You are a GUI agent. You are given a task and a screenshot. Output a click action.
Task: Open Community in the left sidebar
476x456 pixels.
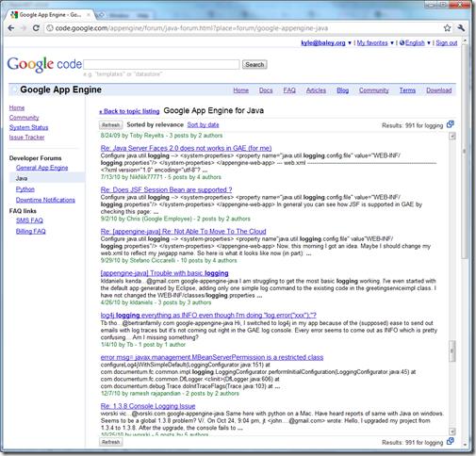tap(25, 118)
